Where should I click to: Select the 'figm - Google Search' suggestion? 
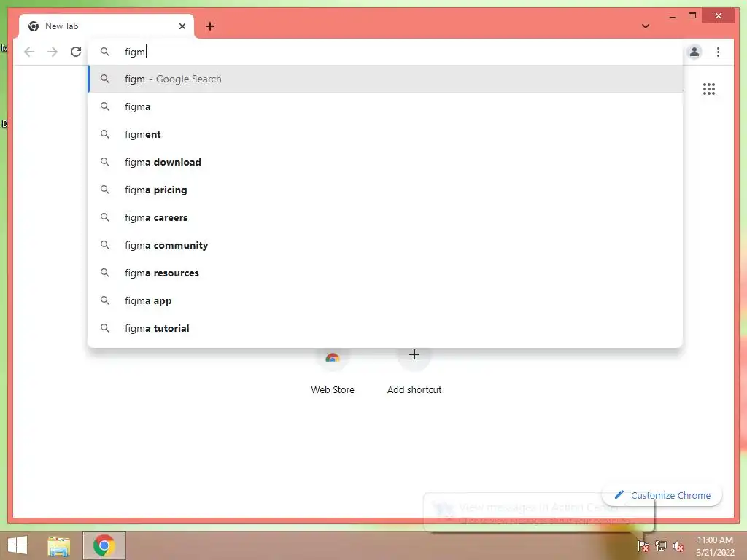(386, 79)
